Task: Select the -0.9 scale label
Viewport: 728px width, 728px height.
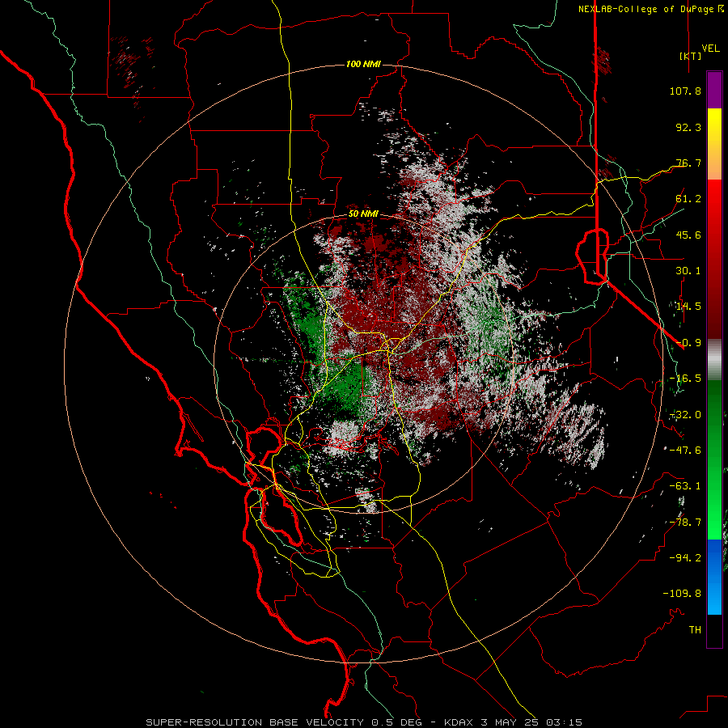Action: pyautogui.click(x=688, y=343)
